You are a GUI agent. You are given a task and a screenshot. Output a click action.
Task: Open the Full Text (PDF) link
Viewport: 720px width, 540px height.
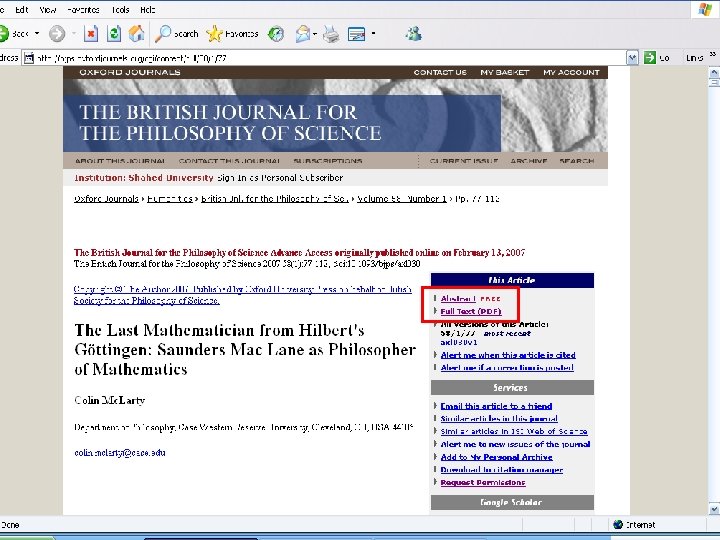coord(471,311)
